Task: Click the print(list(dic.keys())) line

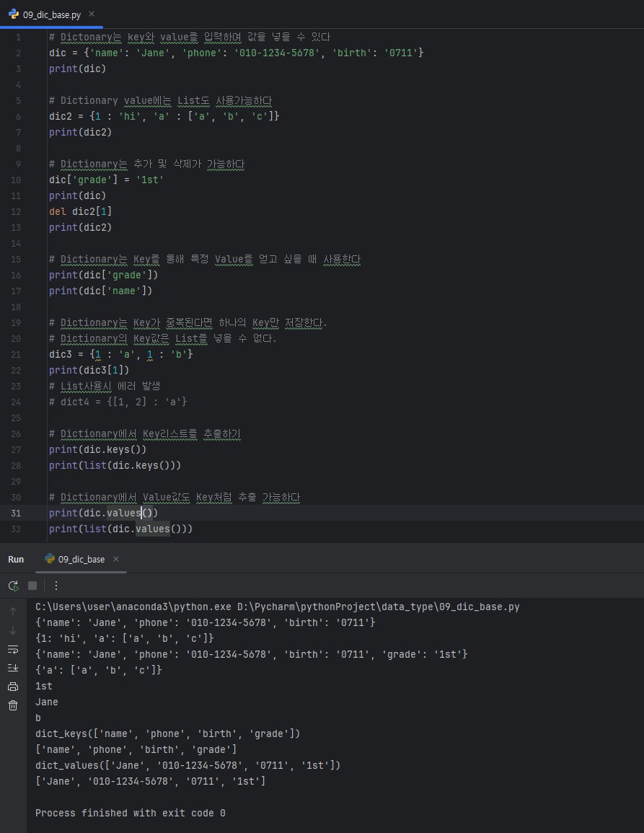Action: coord(115,465)
